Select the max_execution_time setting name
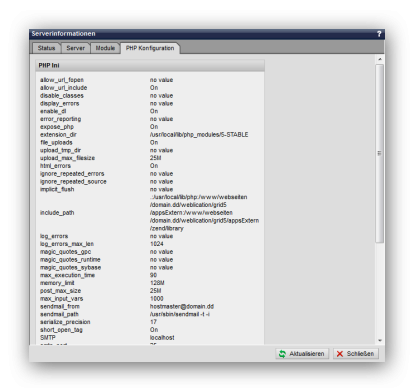Image resolution: width=414 pixels, height=391 pixels. coord(68,275)
